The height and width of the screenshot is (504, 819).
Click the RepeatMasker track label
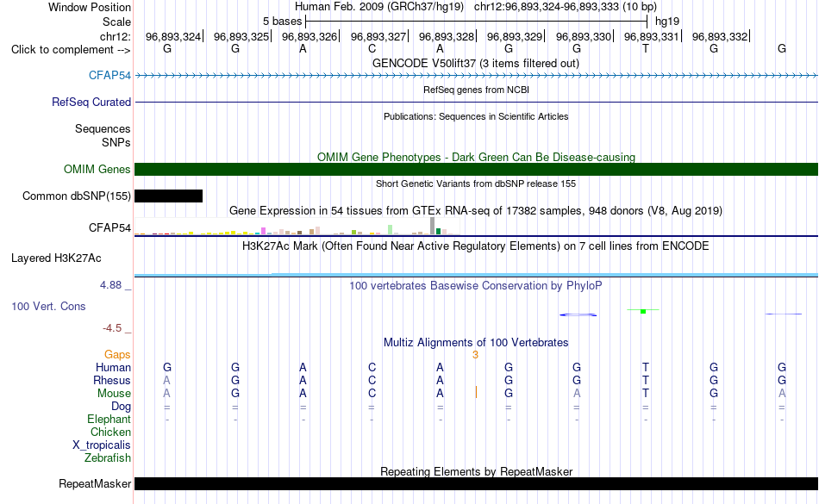(95, 483)
